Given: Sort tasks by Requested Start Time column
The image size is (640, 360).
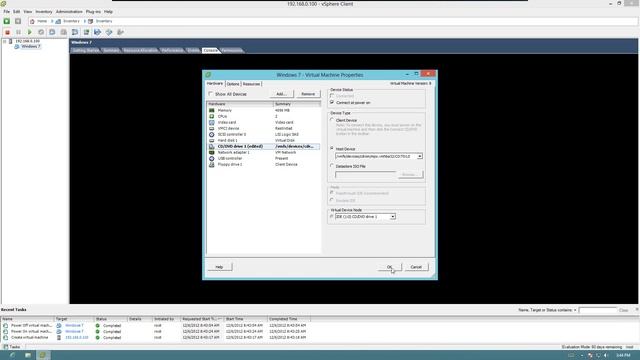Looking at the screenshot, I should (202, 319).
